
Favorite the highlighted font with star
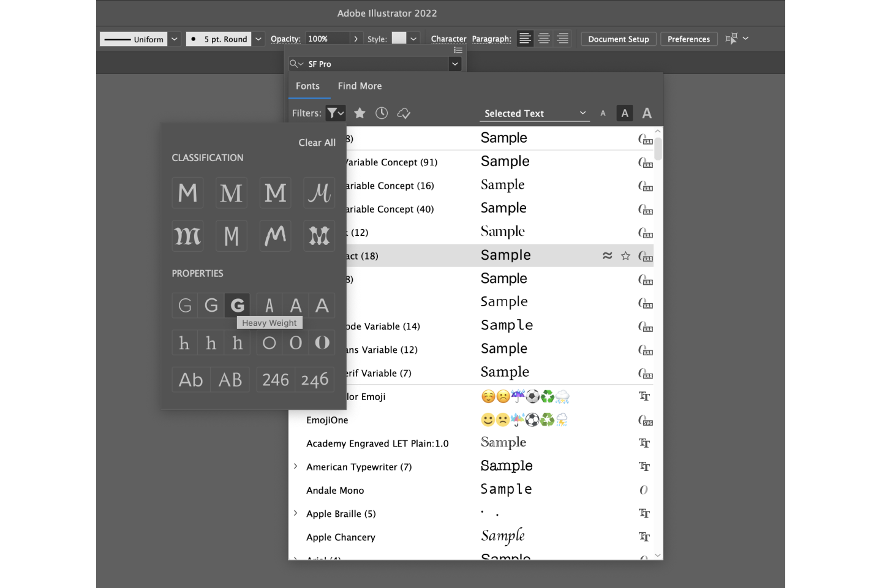coord(625,255)
